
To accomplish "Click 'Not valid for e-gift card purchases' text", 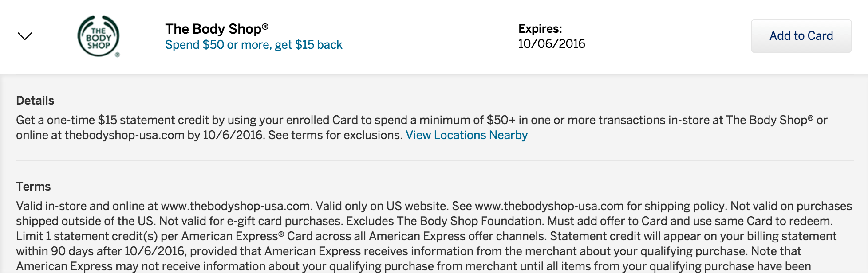I will [x=251, y=221].
